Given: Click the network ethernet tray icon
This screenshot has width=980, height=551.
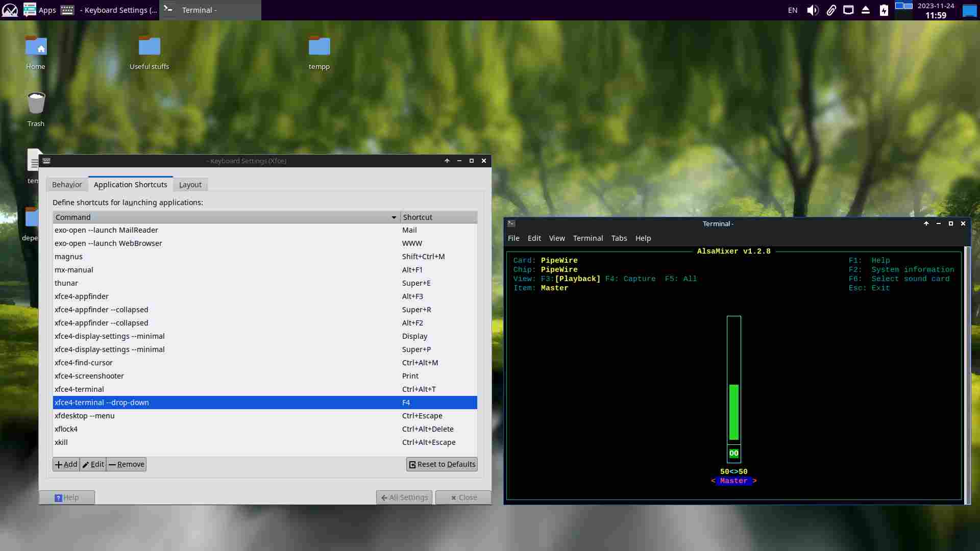Looking at the screenshot, I should coord(848,10).
